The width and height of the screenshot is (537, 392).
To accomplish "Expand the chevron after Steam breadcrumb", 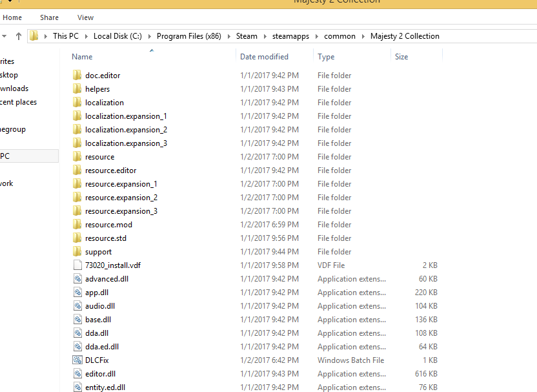I will coord(265,36).
